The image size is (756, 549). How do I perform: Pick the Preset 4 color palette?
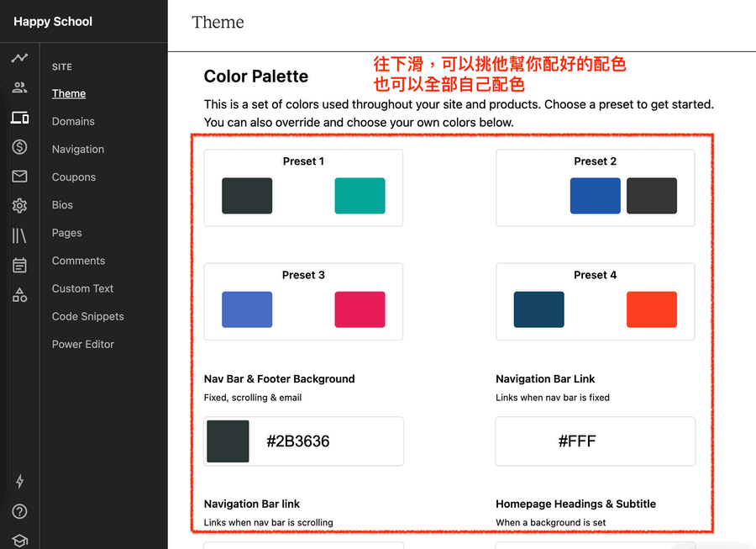pyautogui.click(x=595, y=301)
